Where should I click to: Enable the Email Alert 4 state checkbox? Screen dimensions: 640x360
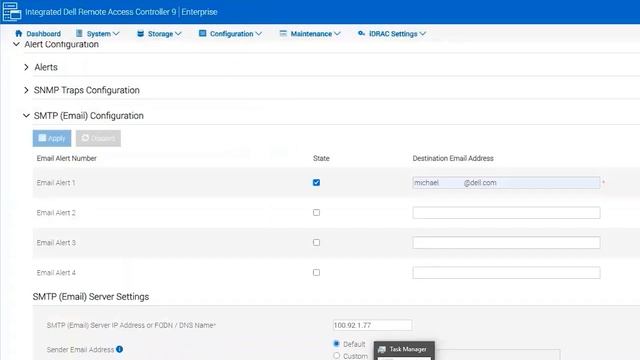pos(316,273)
